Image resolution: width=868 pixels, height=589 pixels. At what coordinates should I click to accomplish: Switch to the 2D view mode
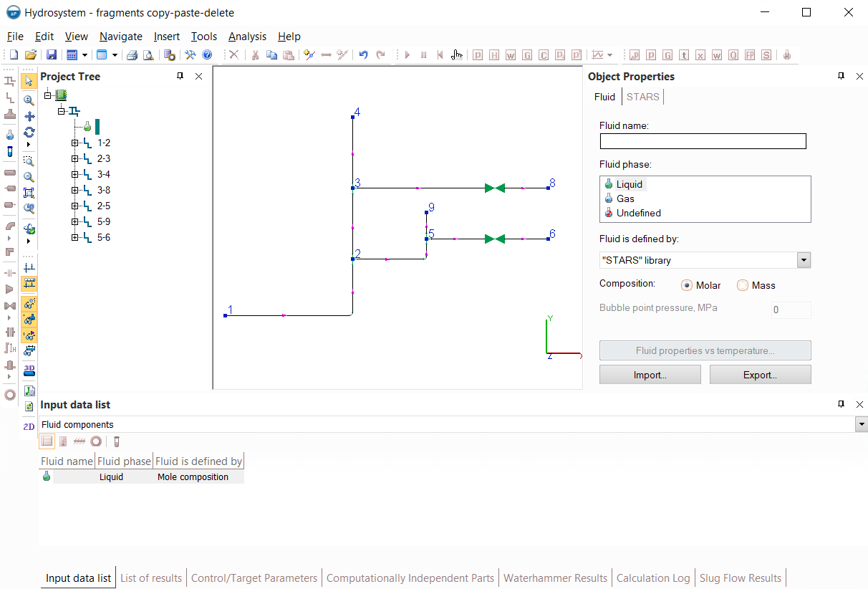point(29,426)
